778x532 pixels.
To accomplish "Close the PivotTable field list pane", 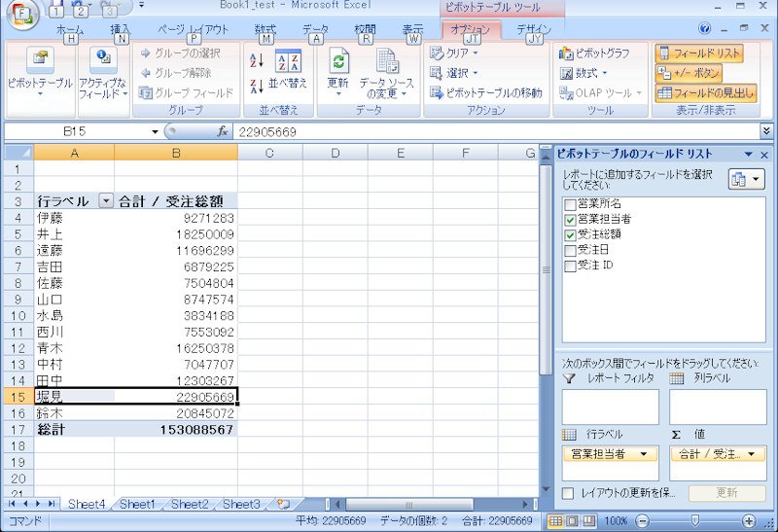I will pyautogui.click(x=764, y=155).
